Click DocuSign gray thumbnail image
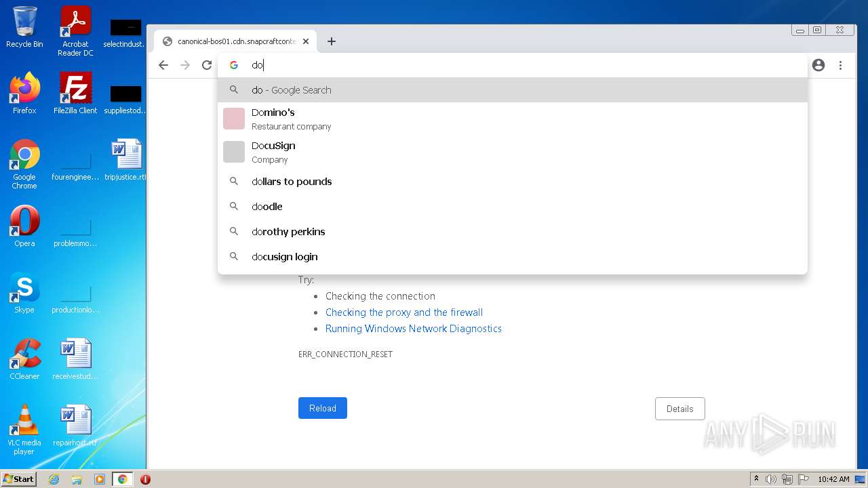 click(x=234, y=152)
